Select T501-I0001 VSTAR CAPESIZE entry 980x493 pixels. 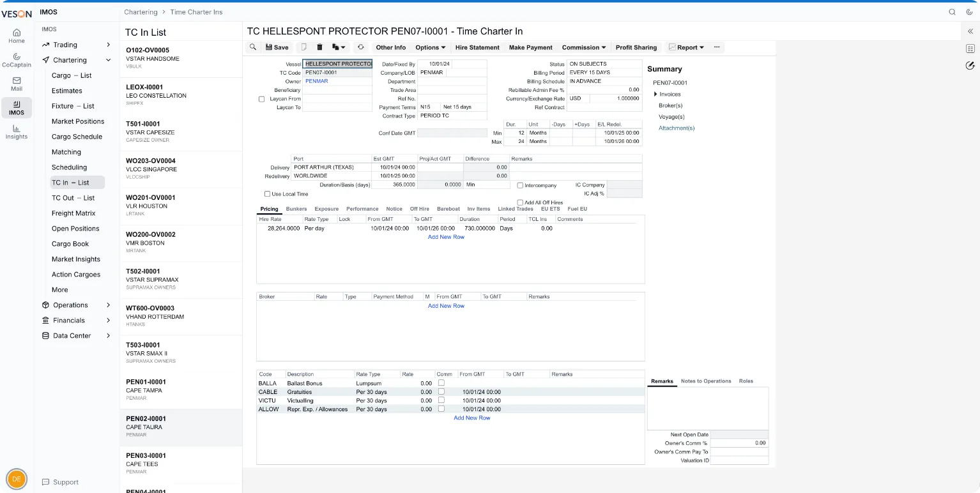pos(181,132)
